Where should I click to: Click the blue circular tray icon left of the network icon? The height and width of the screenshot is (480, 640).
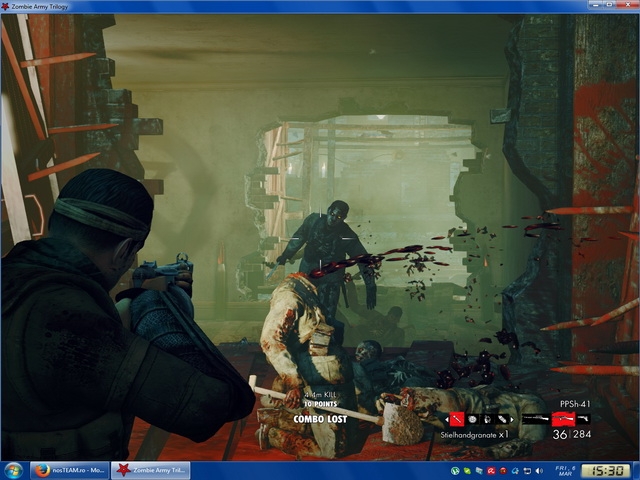[516, 471]
